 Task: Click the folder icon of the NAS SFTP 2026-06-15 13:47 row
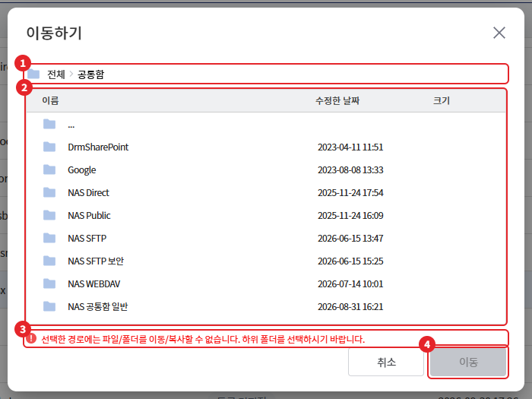49,238
